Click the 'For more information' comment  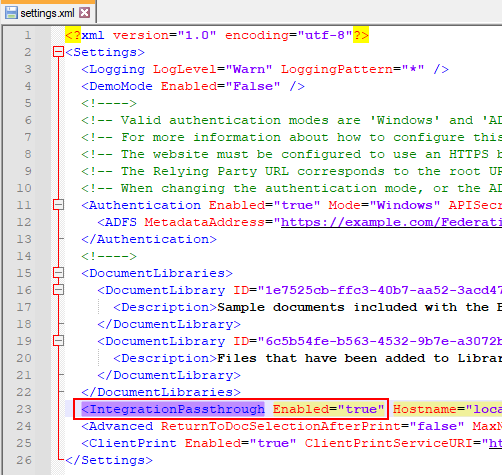[291, 137]
